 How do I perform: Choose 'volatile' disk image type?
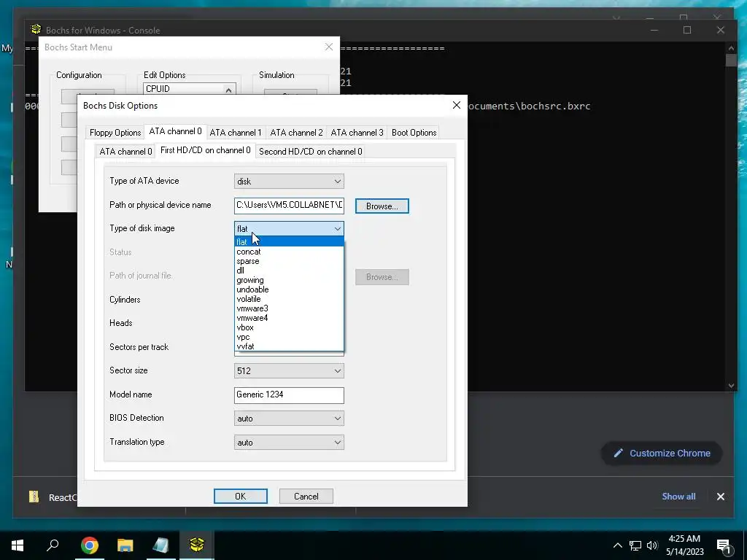289,299
